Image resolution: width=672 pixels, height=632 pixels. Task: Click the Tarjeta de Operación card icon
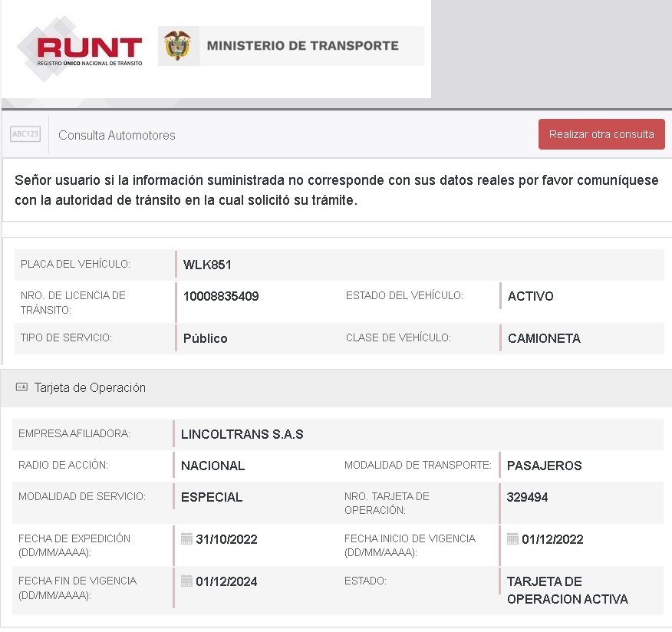point(21,387)
